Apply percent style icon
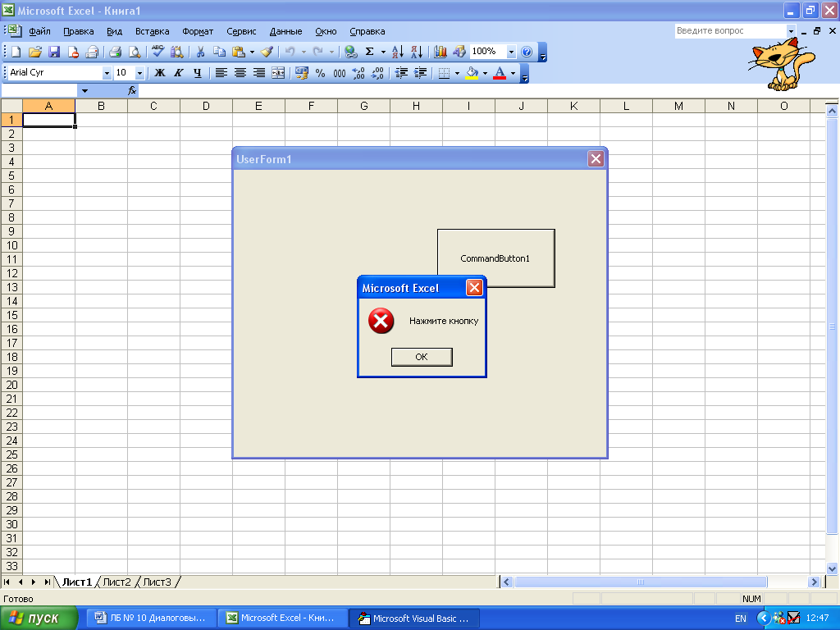This screenshot has width=840, height=630. (x=321, y=72)
